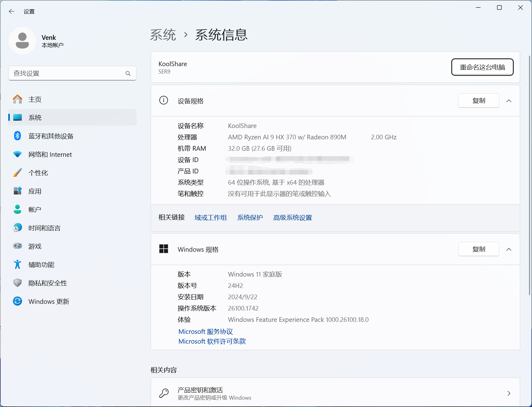Image resolution: width=532 pixels, height=407 pixels.
Task: Collapse the 设备规格 section chevron
Action: 509,101
